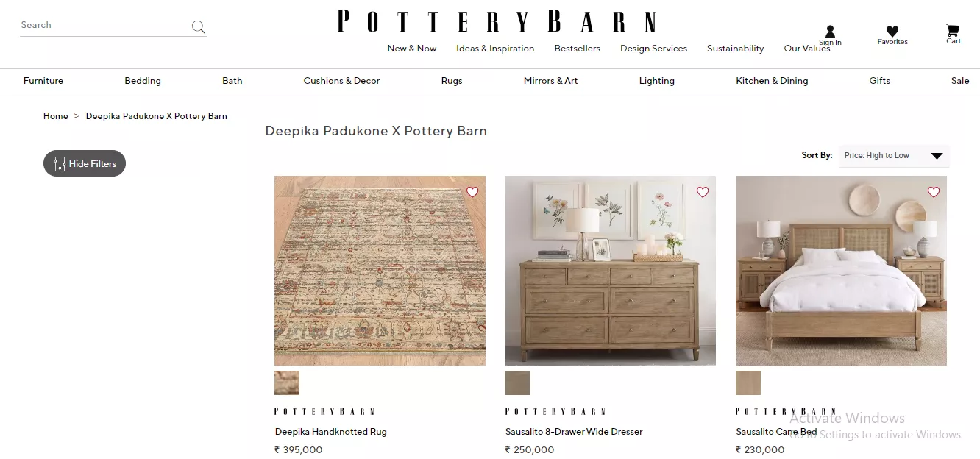This screenshot has height=459, width=980.
Task: Go to Bestsellers link
Action: click(578, 49)
